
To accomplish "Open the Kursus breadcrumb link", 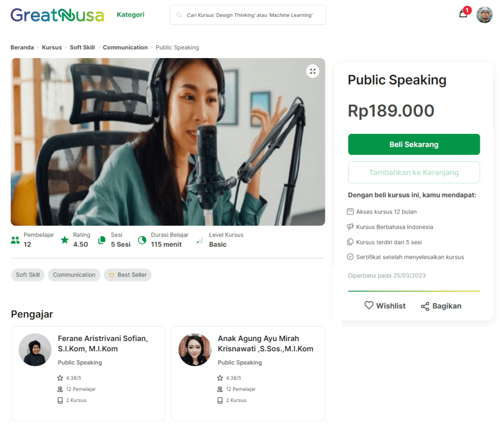I will [x=52, y=47].
